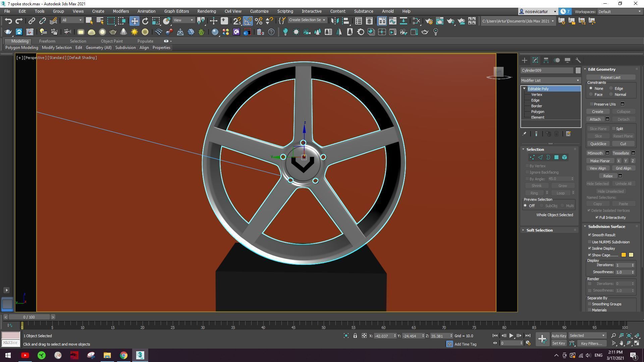
Task: Switch to the Freeform ribbon tab
Action: (47, 41)
